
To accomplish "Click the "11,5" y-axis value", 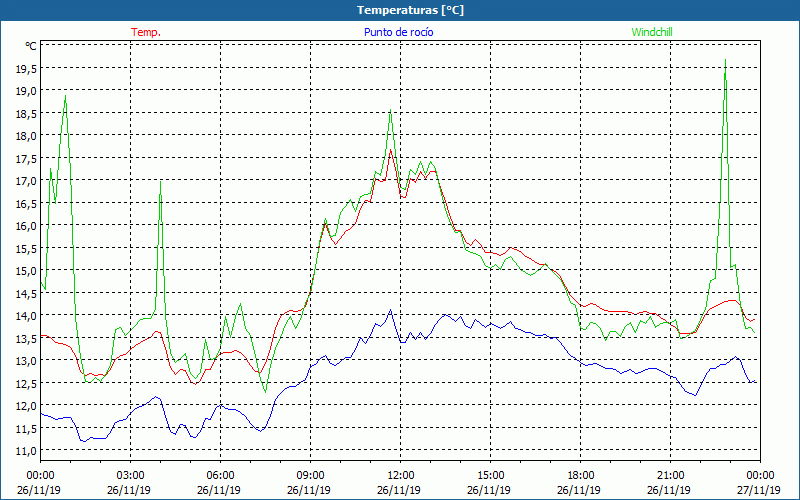I will (27, 428).
